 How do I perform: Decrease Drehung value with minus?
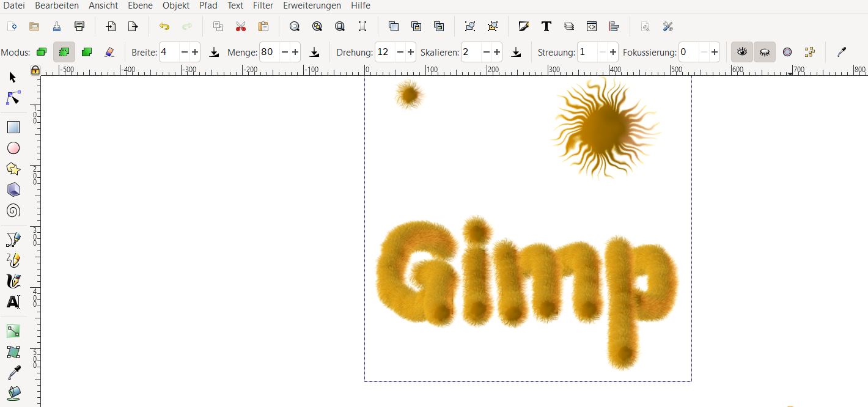[400, 53]
